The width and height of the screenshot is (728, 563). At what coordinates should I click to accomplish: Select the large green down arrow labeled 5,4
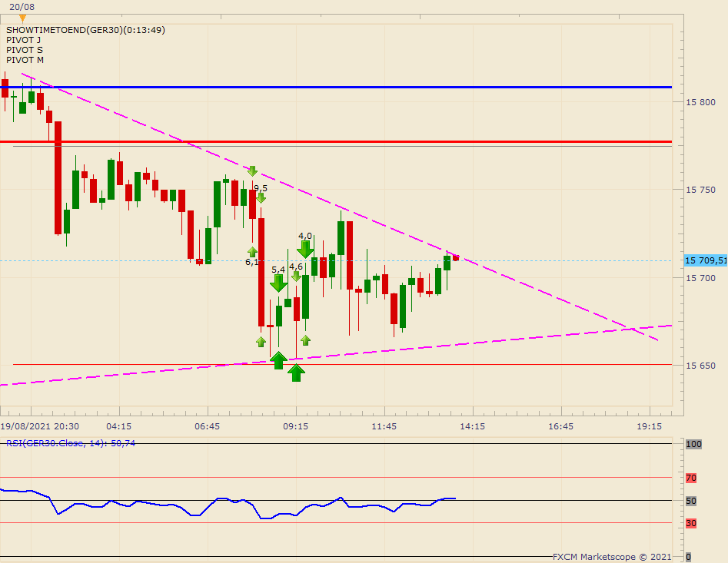[x=278, y=283]
